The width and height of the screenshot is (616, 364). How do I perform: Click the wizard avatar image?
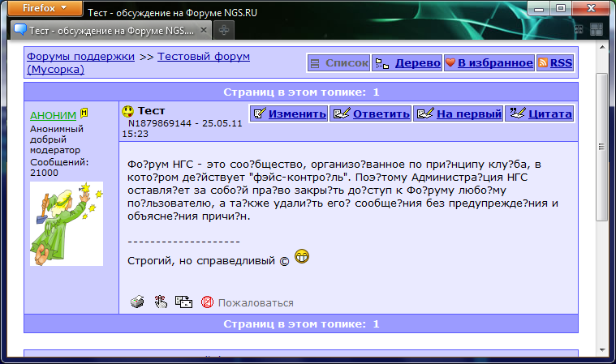point(67,224)
